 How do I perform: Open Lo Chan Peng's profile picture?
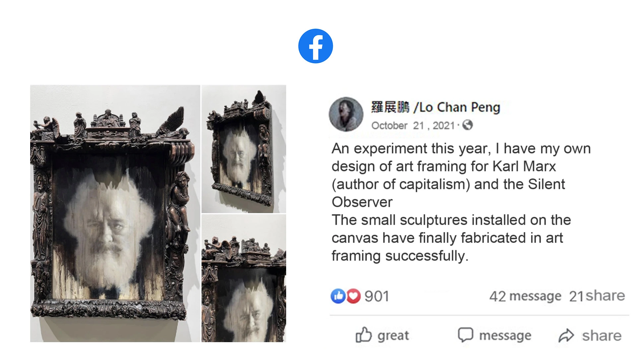(x=346, y=114)
